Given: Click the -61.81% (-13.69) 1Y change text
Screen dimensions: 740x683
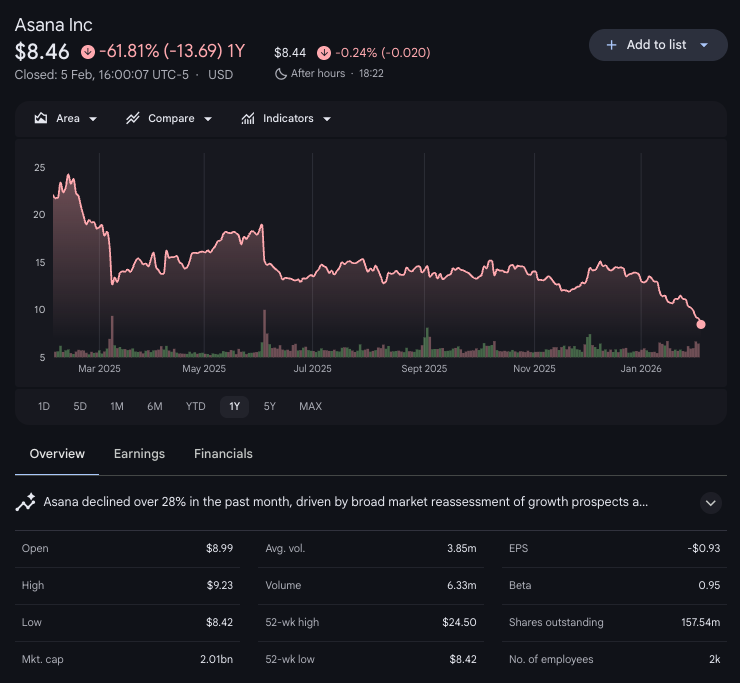Looking at the screenshot, I should pos(172,51).
